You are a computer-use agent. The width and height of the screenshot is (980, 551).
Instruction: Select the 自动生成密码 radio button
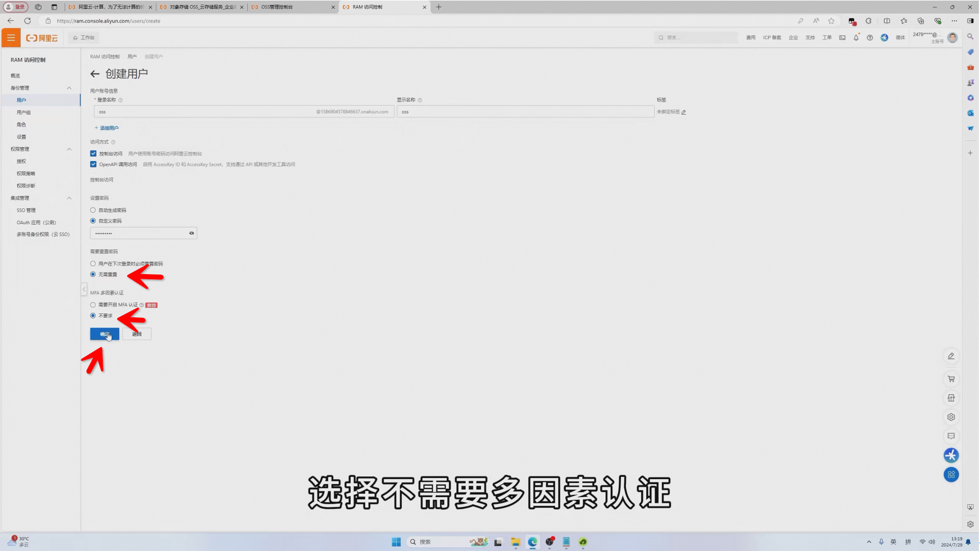tap(93, 210)
